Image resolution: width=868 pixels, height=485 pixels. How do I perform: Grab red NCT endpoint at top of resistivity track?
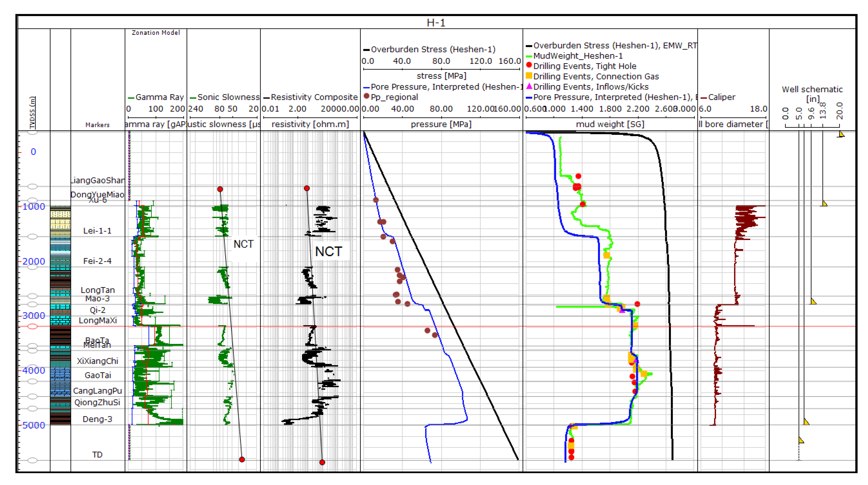point(307,188)
